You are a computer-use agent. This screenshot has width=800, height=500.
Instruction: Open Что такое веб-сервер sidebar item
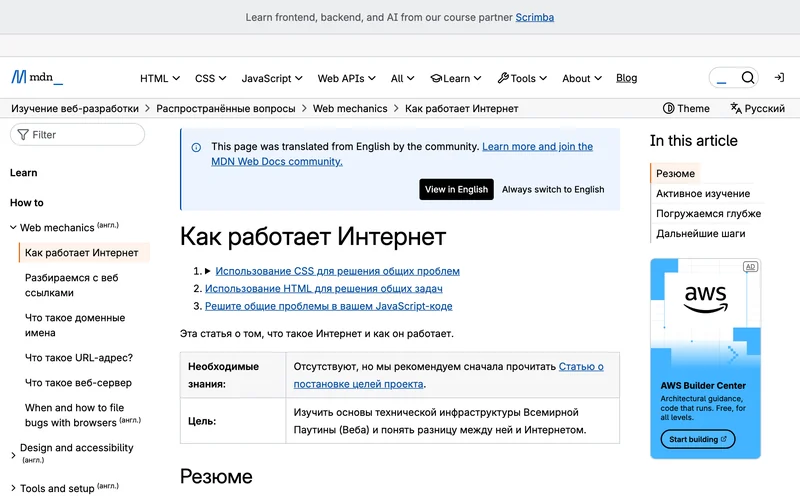tap(78, 383)
